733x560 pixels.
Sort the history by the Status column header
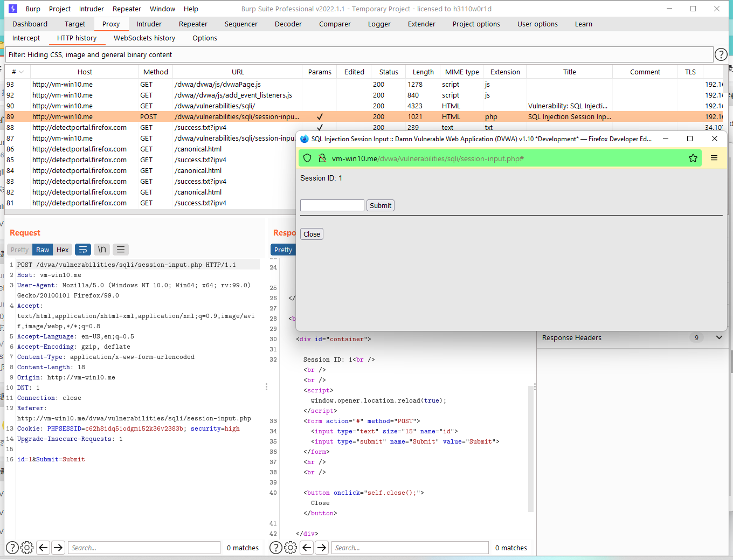[389, 72]
